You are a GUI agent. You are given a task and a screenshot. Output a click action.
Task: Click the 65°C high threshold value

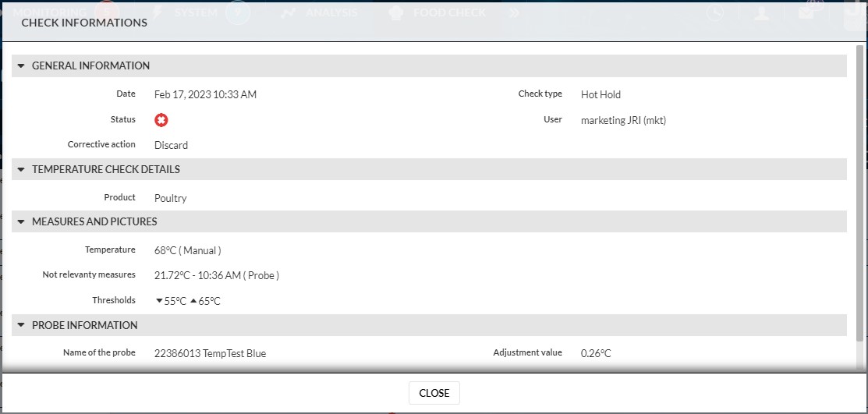pyautogui.click(x=209, y=302)
